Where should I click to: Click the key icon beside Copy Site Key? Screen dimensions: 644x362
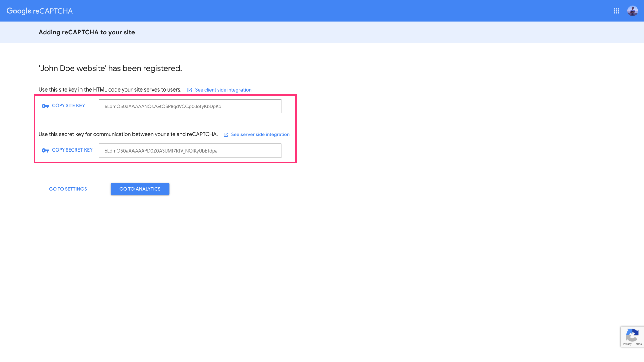pyautogui.click(x=45, y=106)
